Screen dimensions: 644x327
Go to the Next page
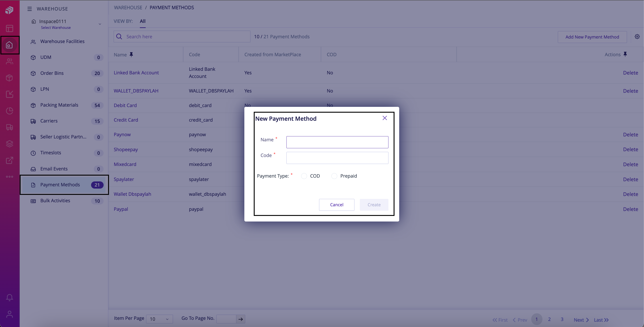tap(581, 320)
